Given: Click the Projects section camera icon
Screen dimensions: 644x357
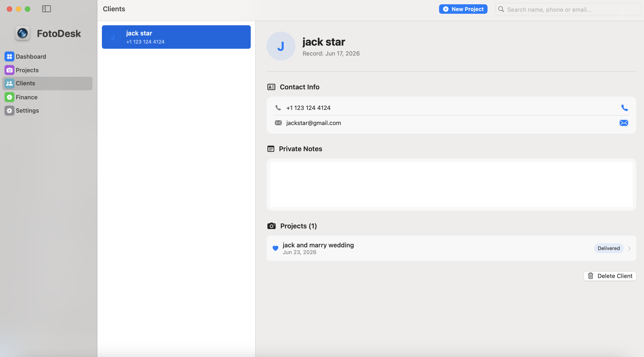Looking at the screenshot, I should 271,226.
